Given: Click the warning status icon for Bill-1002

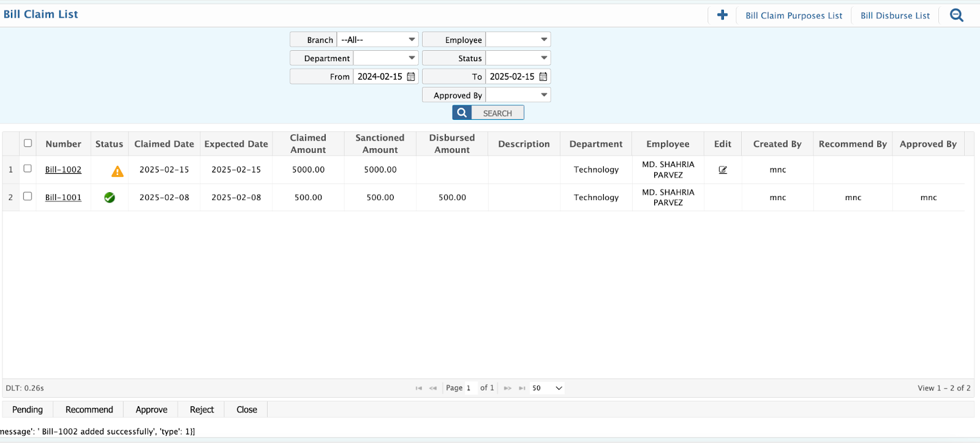Looking at the screenshot, I should coord(117,171).
